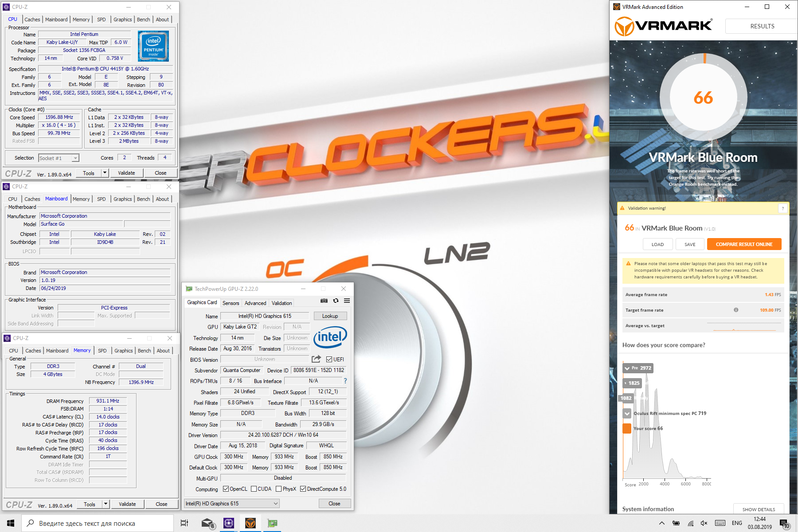Screen dimensions: 798x532
Task: Toggle the DirectCompute 5.0 checkbox
Action: pos(303,489)
